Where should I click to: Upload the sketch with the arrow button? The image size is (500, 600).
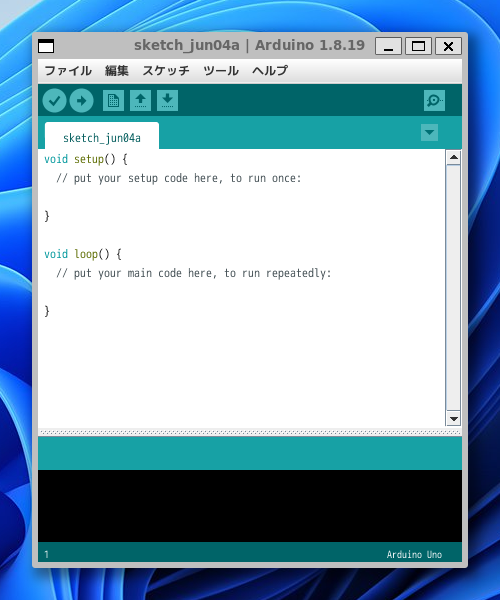tap(81, 101)
